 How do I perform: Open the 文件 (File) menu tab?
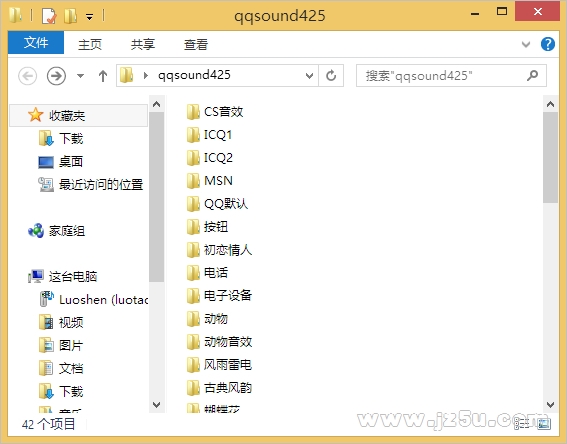(x=36, y=43)
